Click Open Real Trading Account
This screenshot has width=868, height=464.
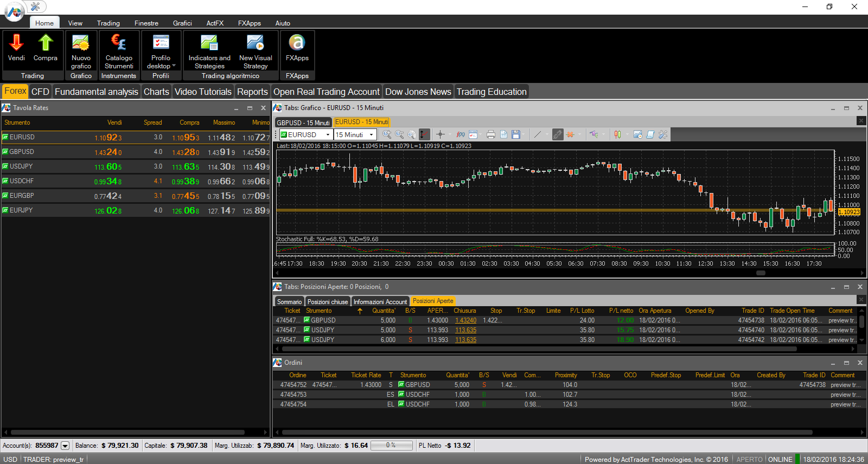327,92
